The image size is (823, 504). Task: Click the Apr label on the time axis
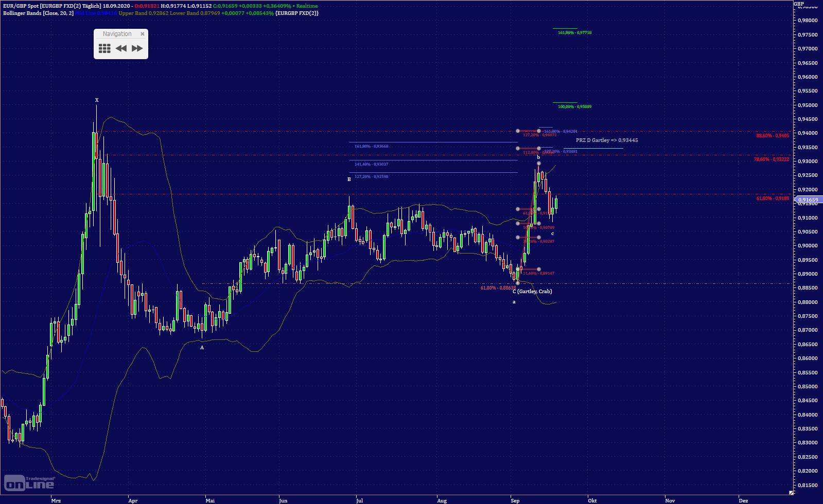click(133, 500)
